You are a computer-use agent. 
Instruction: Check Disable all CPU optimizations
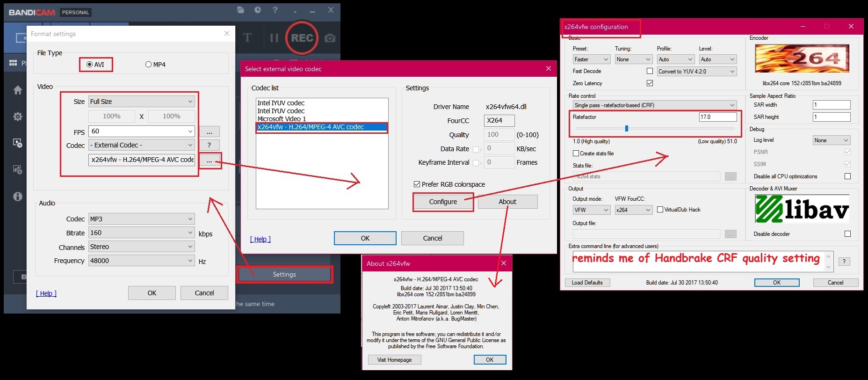pyautogui.click(x=848, y=176)
